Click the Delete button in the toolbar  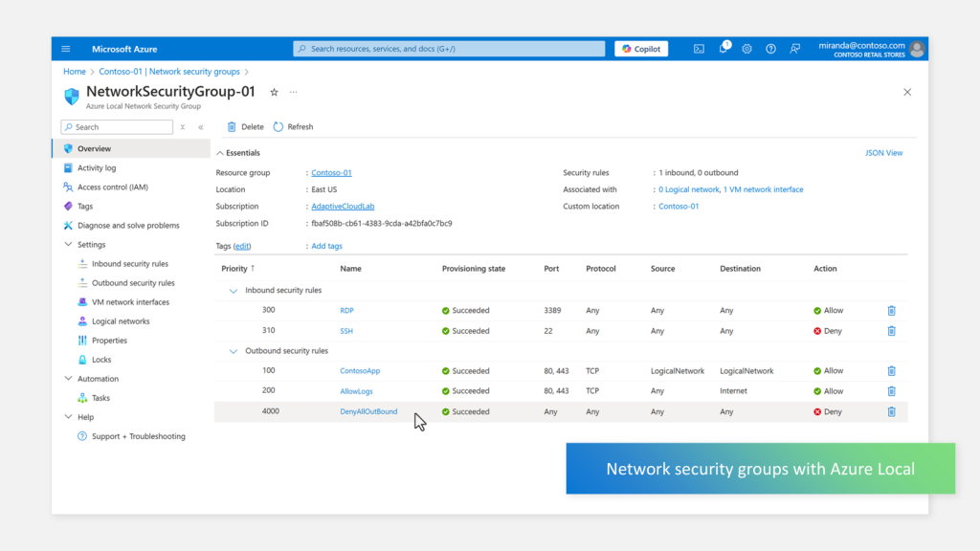[245, 127]
